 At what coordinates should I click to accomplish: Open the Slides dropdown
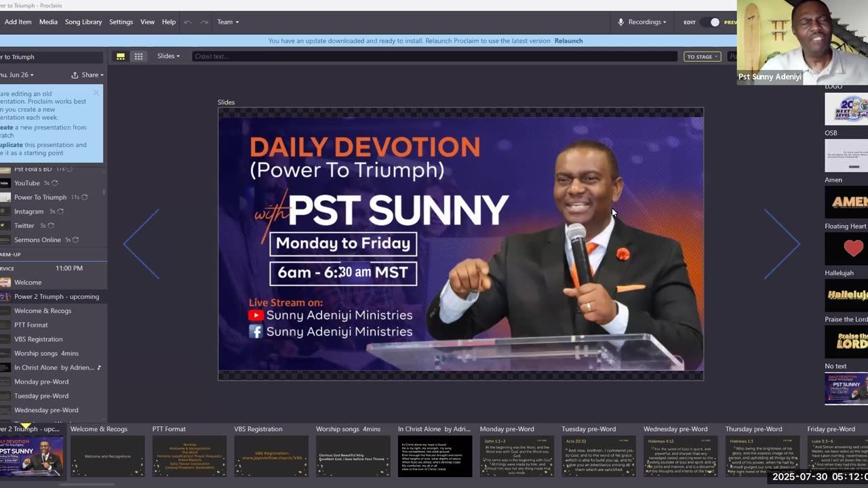click(168, 56)
